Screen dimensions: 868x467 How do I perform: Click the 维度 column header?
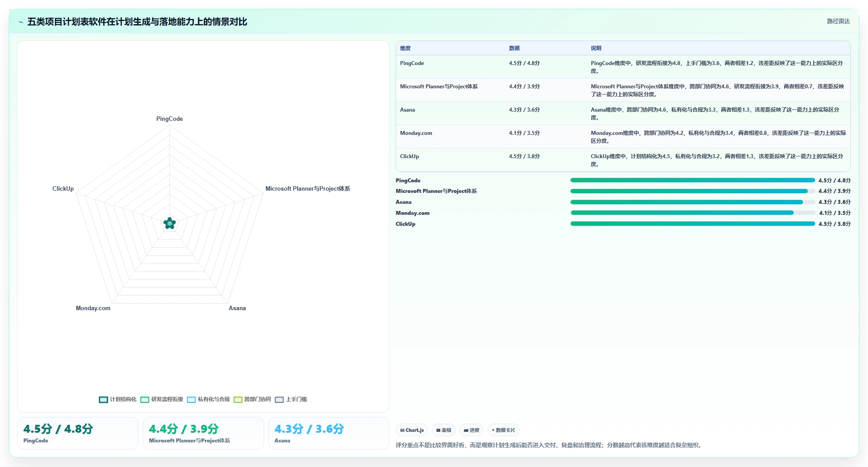[x=405, y=48]
